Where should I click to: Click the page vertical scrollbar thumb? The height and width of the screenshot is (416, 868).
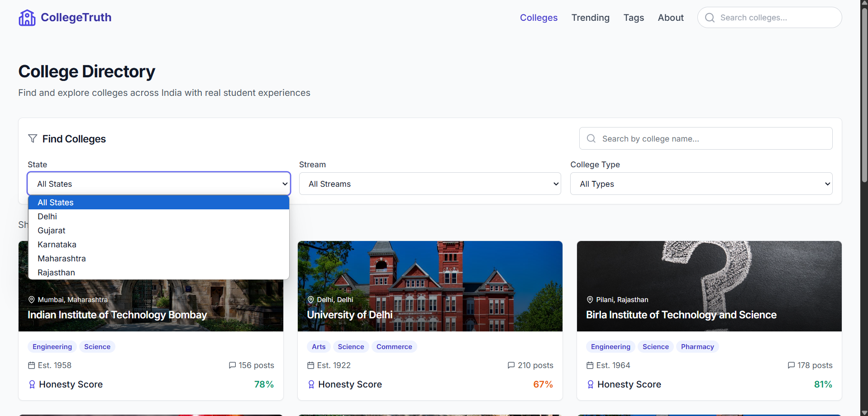point(864,95)
